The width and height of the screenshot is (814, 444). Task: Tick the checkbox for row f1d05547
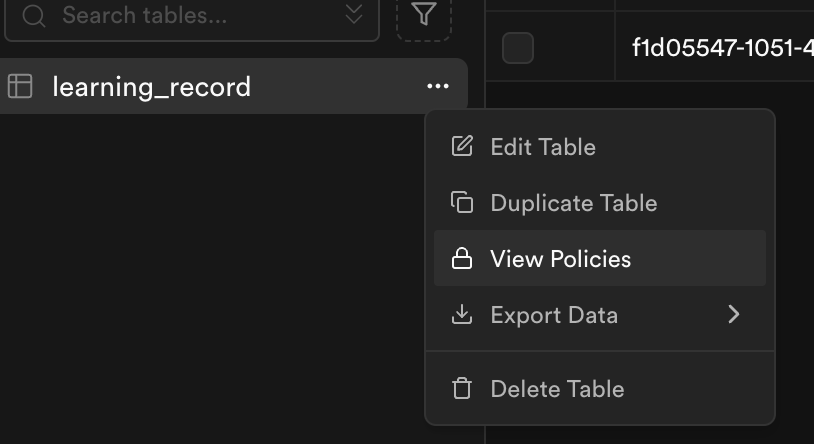coord(518,47)
